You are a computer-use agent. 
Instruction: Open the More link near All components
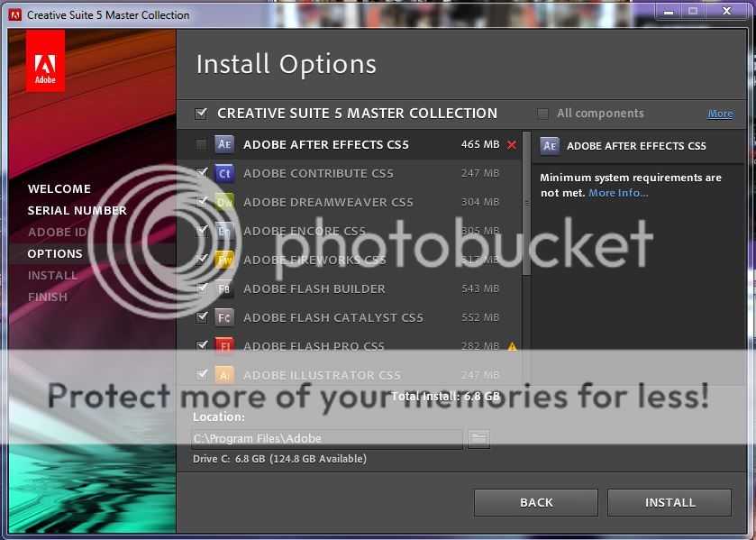720,114
